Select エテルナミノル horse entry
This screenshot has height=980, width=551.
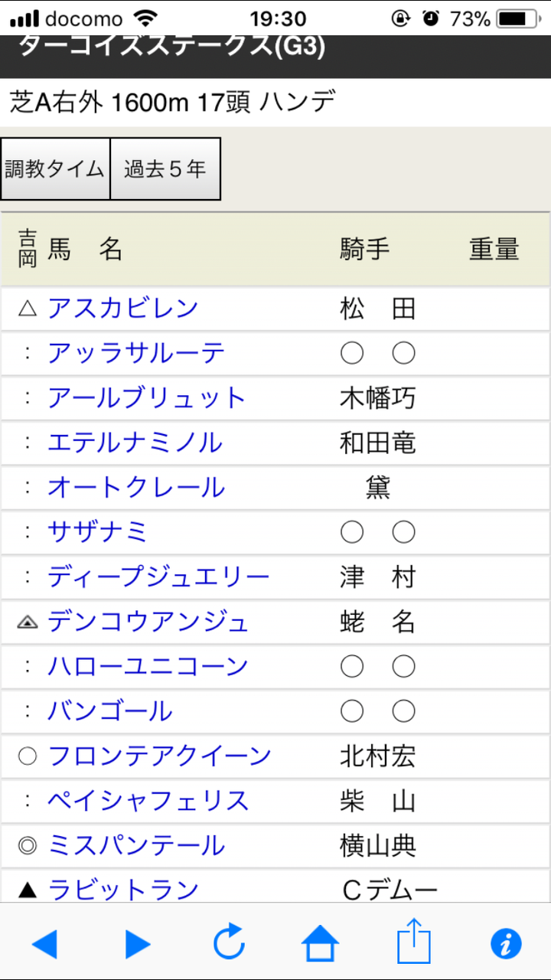[x=135, y=443]
